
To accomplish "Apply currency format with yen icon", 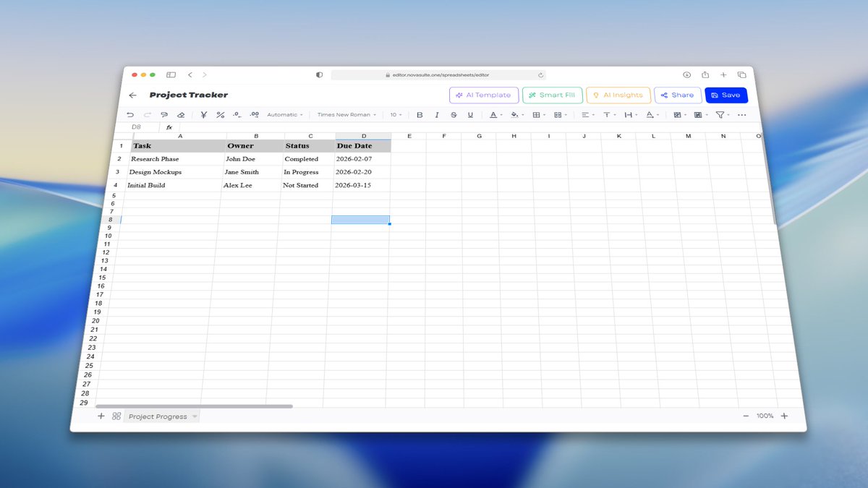I will pos(204,114).
